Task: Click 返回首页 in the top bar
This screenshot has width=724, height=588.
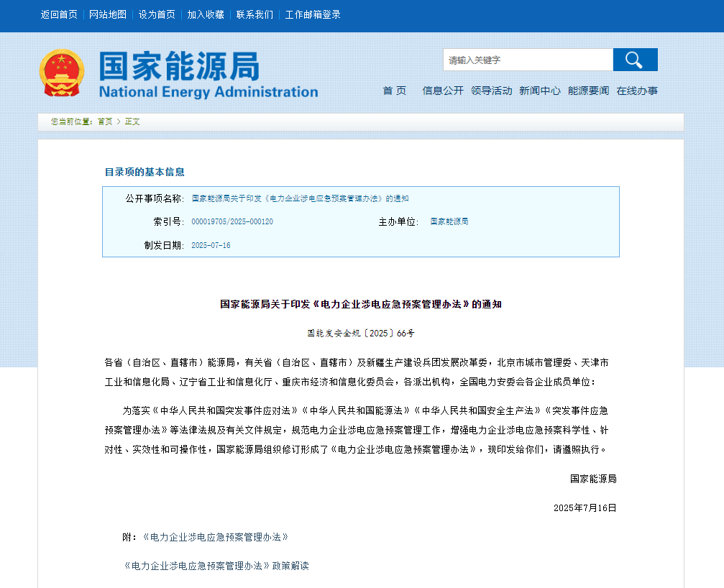Action: pyautogui.click(x=58, y=14)
